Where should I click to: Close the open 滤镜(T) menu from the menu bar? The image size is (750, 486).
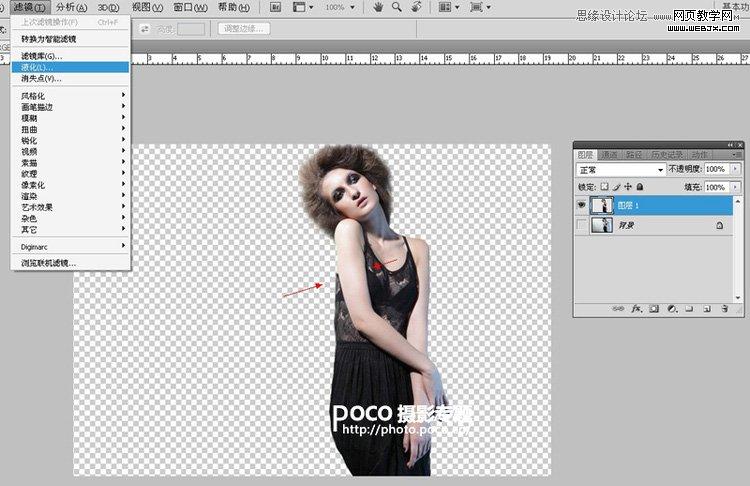30,8
